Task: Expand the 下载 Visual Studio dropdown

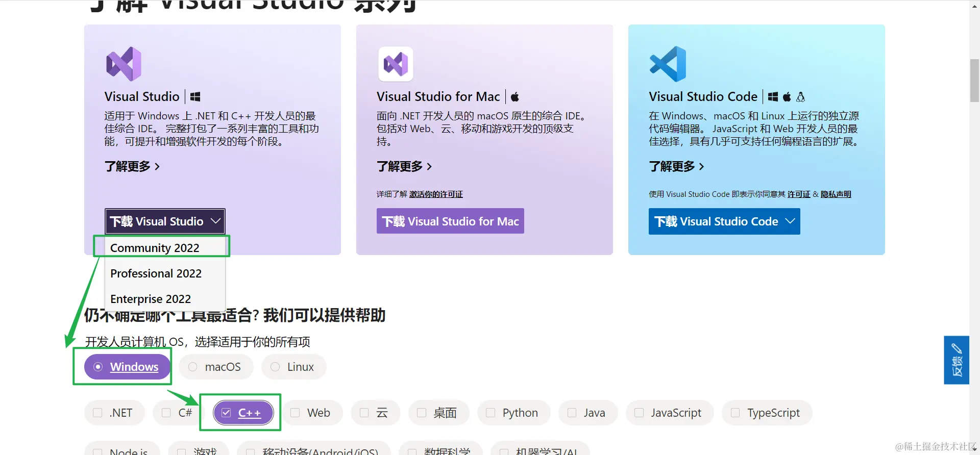Action: (165, 221)
